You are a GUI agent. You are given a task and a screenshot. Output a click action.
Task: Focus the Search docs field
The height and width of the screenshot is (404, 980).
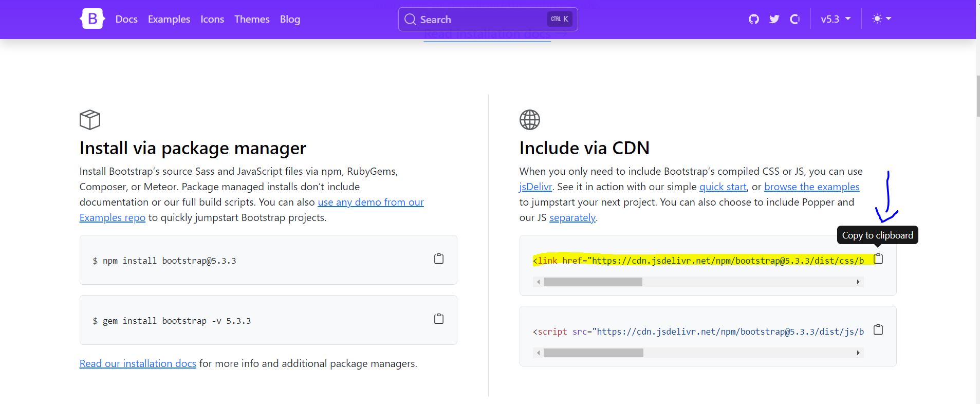click(488, 19)
